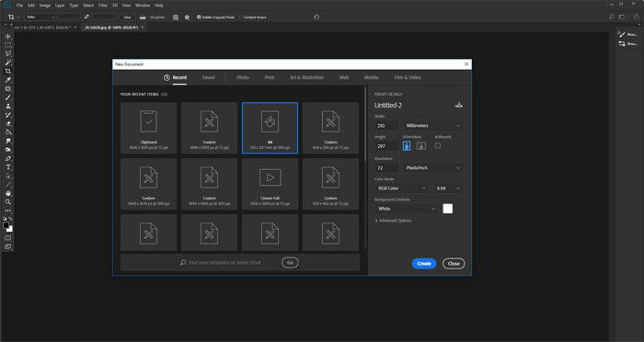Select the Path Selection tool
Screen dimensions: 644x342
click(x=7, y=176)
